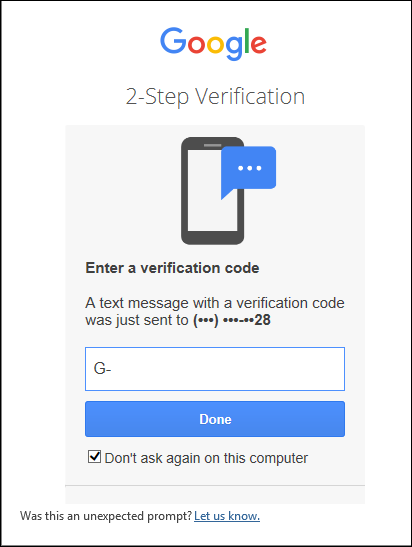Viewport: 412px width, 547px height.
Task: Focus the verification code input field
Action: pyautogui.click(x=215, y=369)
